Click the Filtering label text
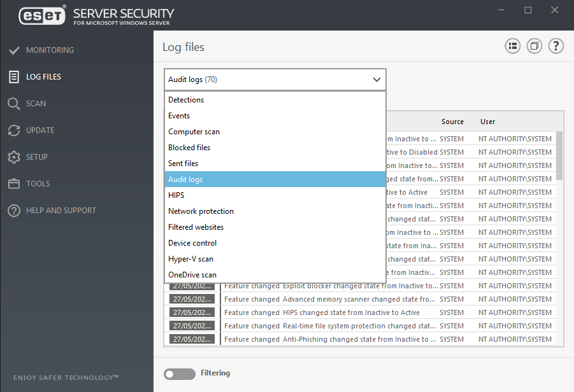 click(215, 373)
